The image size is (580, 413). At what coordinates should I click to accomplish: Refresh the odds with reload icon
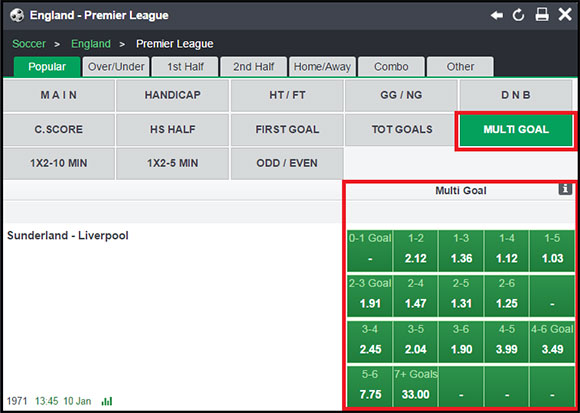pos(519,15)
